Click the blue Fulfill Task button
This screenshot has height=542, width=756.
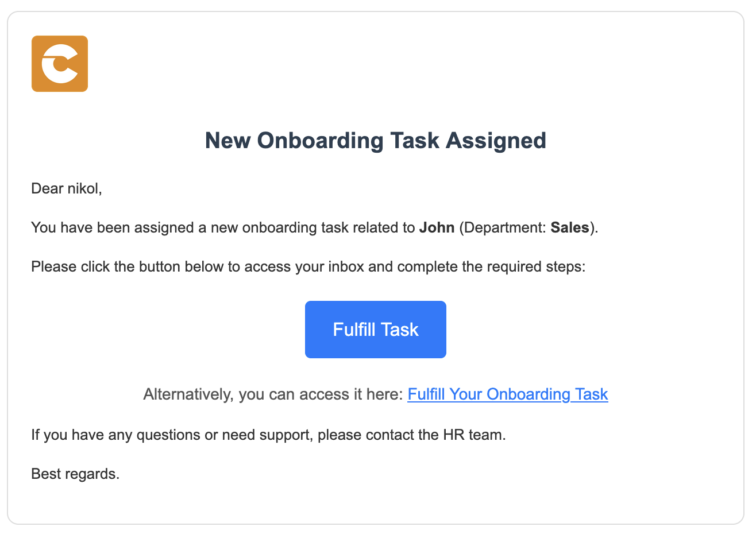click(x=375, y=329)
